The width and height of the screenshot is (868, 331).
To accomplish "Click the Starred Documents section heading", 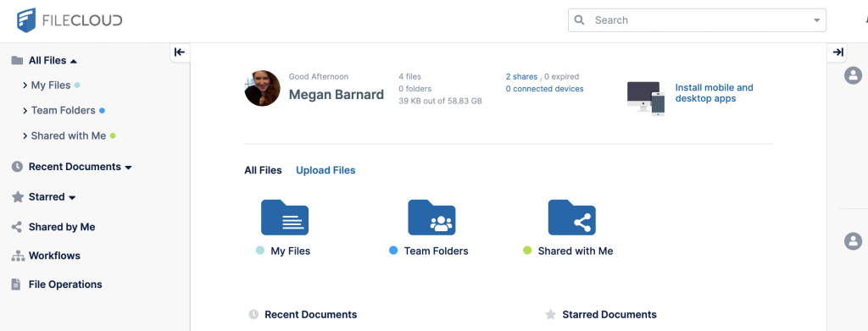I will 609,314.
